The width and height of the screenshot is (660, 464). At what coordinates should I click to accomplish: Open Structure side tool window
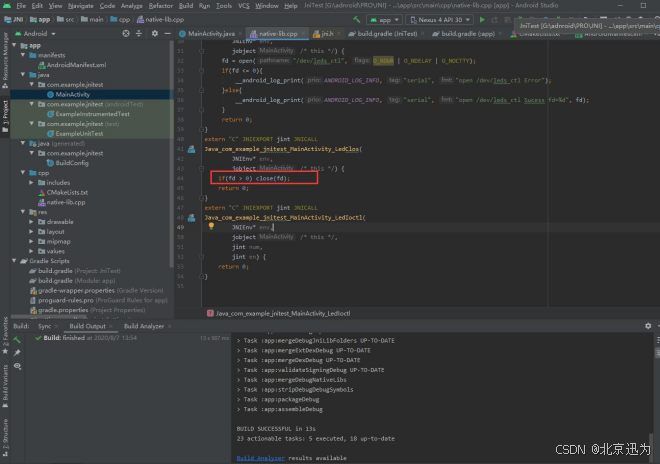pyautogui.click(x=5, y=437)
